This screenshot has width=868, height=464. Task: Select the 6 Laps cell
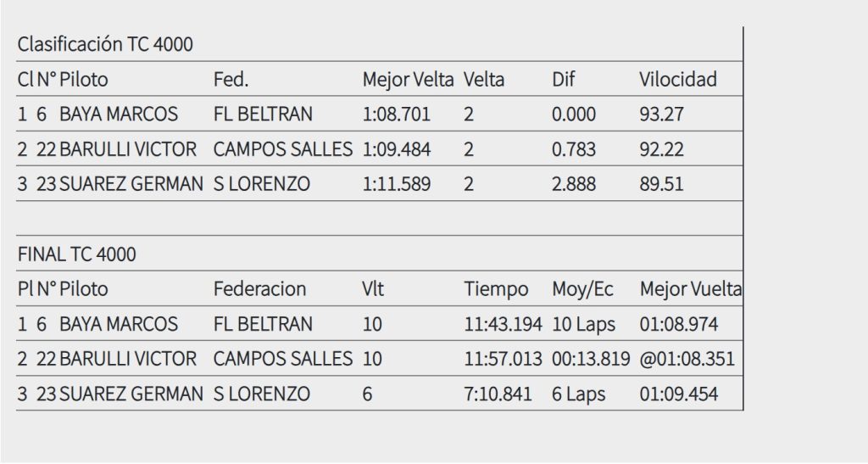pyautogui.click(x=578, y=394)
